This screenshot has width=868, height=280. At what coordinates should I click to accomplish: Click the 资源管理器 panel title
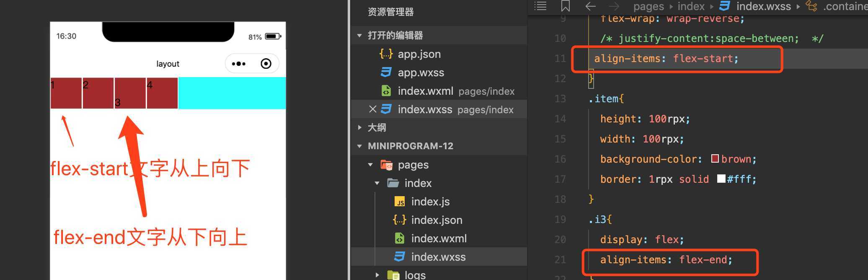pyautogui.click(x=390, y=12)
